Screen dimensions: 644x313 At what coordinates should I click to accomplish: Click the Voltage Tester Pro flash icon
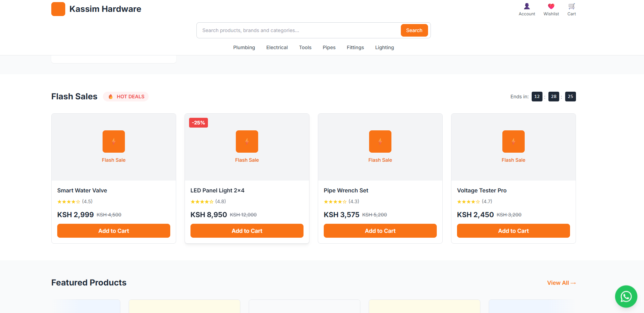pyautogui.click(x=513, y=142)
